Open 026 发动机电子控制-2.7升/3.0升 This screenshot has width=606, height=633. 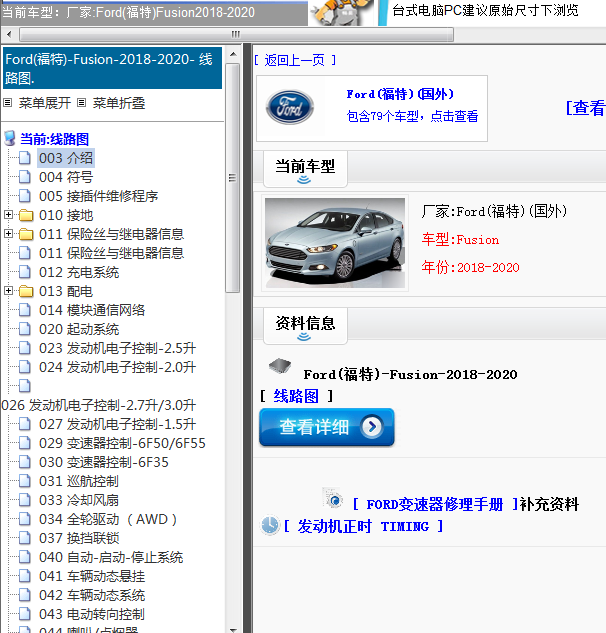[99, 405]
